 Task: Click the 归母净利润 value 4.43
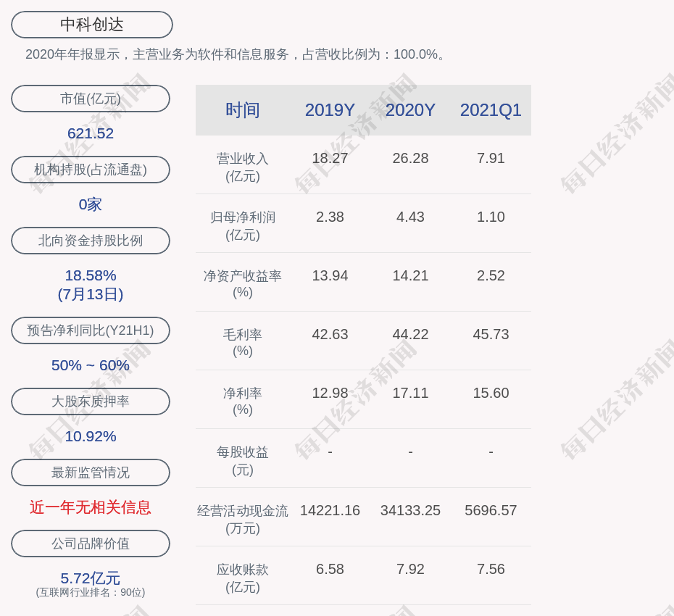pos(410,217)
